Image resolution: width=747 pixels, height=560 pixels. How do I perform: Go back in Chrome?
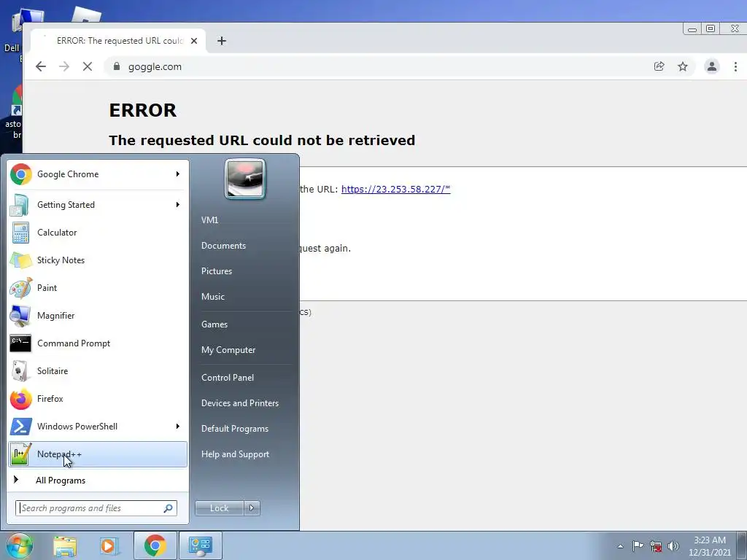coord(41,66)
